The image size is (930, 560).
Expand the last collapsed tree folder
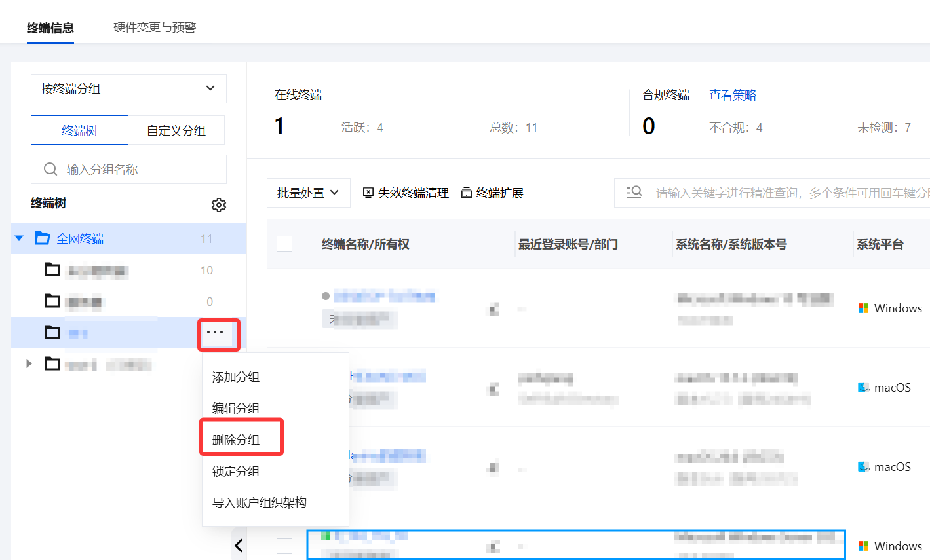(x=29, y=364)
